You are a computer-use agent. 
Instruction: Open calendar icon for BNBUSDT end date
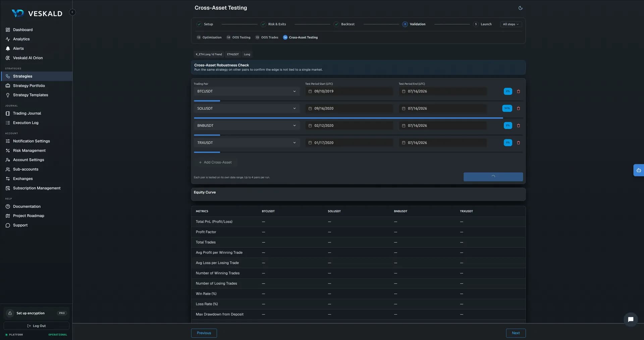[404, 125]
